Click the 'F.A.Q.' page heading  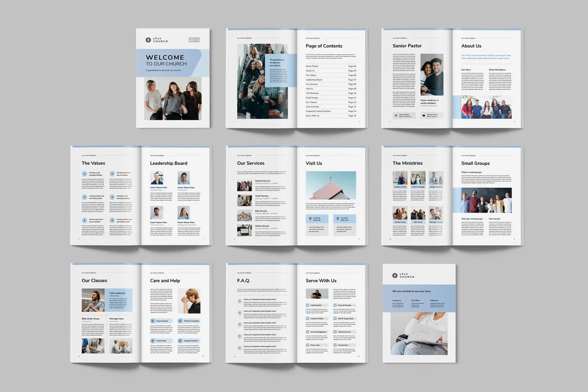coord(243,280)
